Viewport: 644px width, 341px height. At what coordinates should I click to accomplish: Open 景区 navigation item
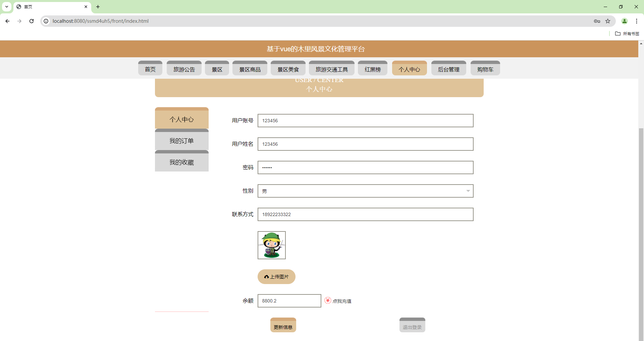pos(217,68)
